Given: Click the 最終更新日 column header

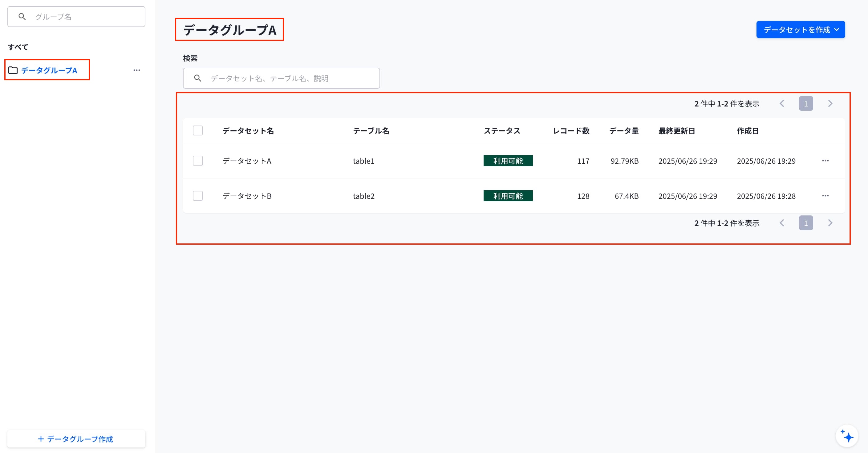Looking at the screenshot, I should 677,130.
